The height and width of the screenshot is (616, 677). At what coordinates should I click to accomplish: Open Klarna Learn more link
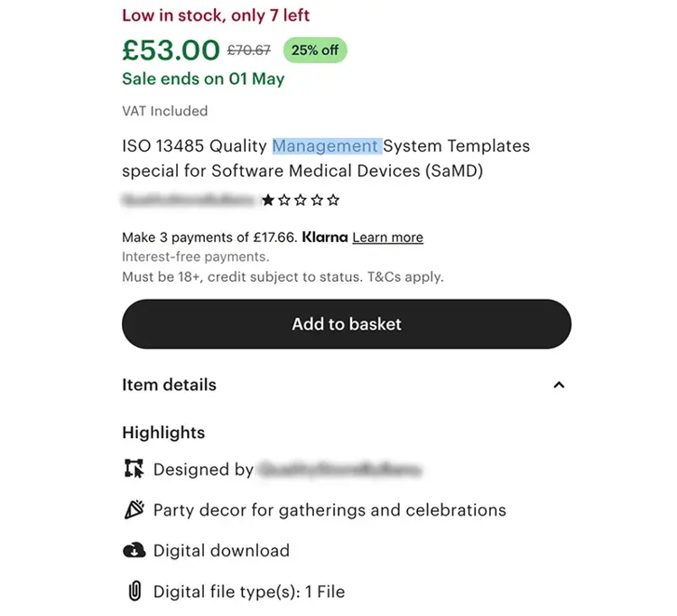[x=387, y=238]
